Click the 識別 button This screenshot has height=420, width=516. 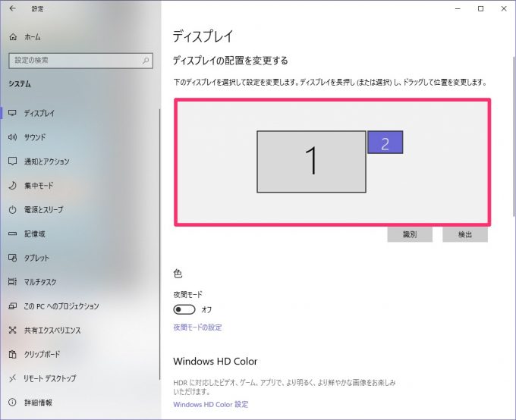click(x=410, y=234)
